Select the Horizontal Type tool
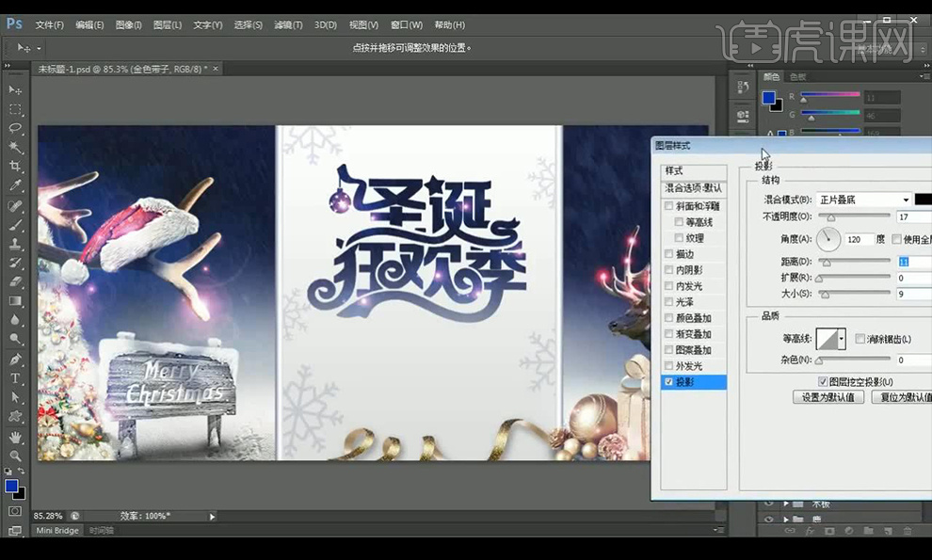The height and width of the screenshot is (560, 932). pyautogui.click(x=15, y=378)
